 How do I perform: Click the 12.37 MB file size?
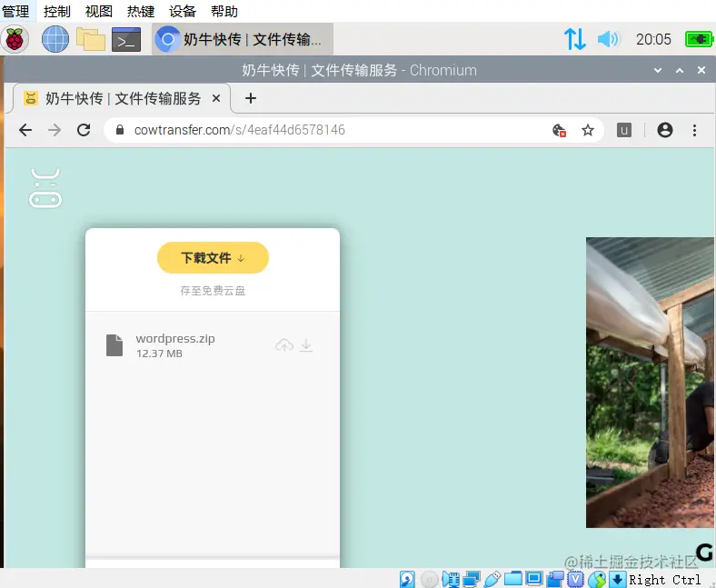click(159, 354)
